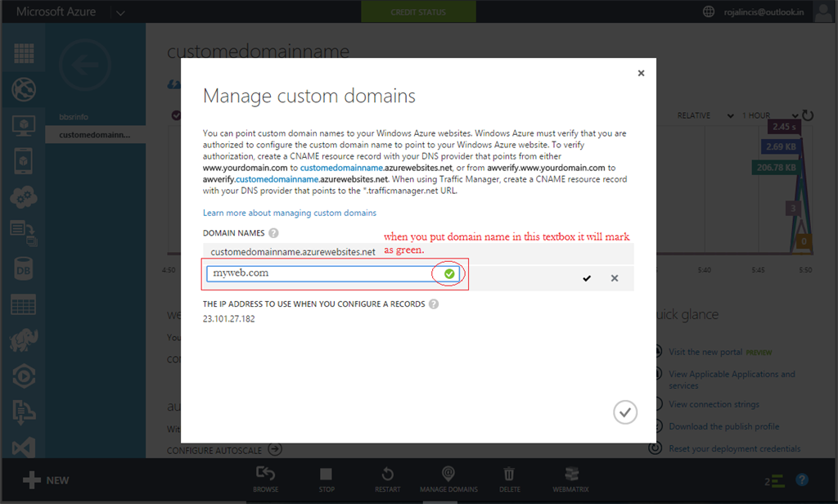Open the Relative chart mode dropdown

[x=705, y=115]
